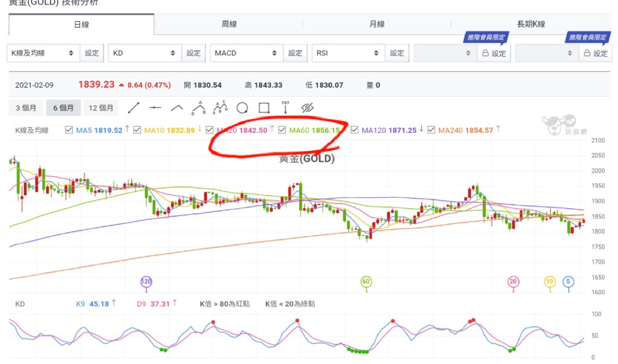Viewport: 618px width, 364px height.
Task: Uncheck the MA5 moving average checkbox
Action: coord(69,130)
